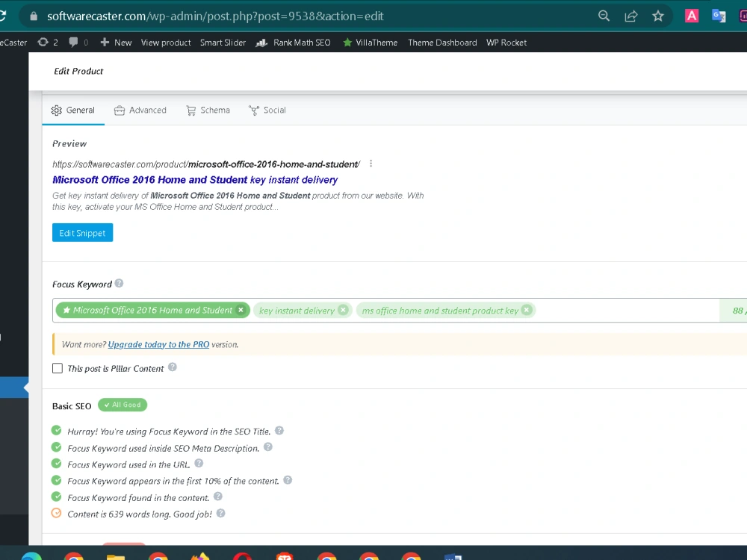Click the Rank Math SEO chart icon

(261, 43)
